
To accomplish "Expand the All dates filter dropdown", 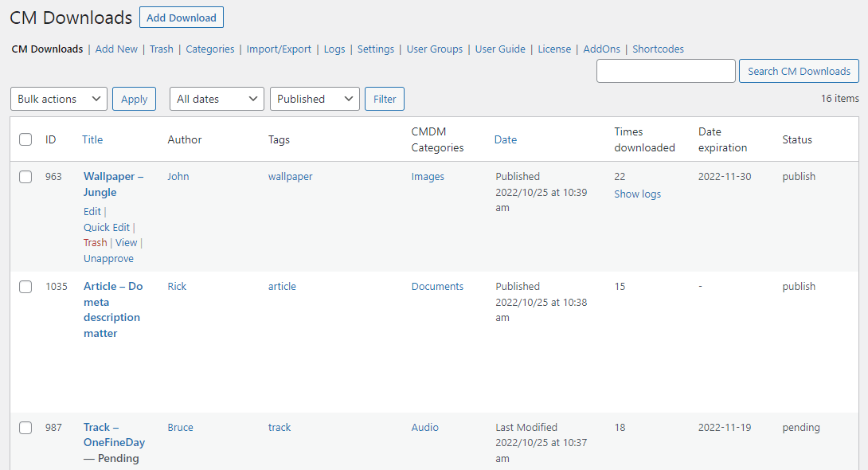I will [x=217, y=99].
